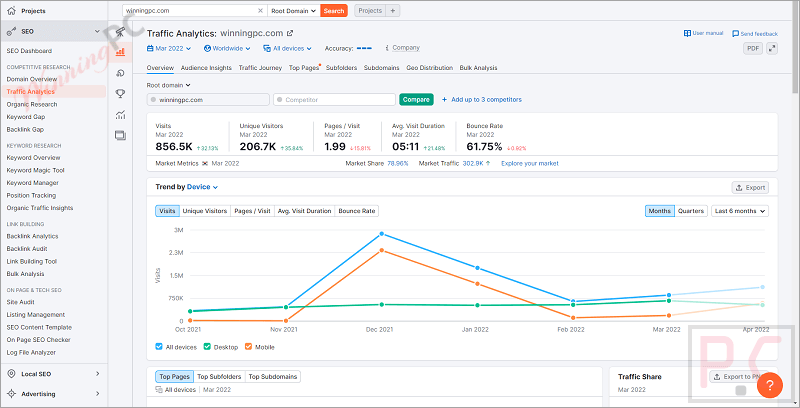Screen dimensions: 800x408
Task: Show Bounce Rate on trend chart
Action: (x=357, y=211)
